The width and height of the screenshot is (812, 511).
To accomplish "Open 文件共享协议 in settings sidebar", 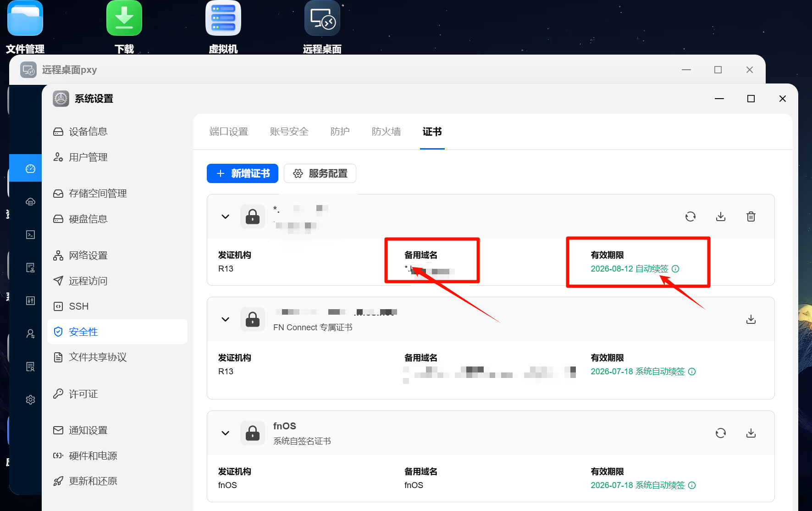I will click(x=117, y=357).
